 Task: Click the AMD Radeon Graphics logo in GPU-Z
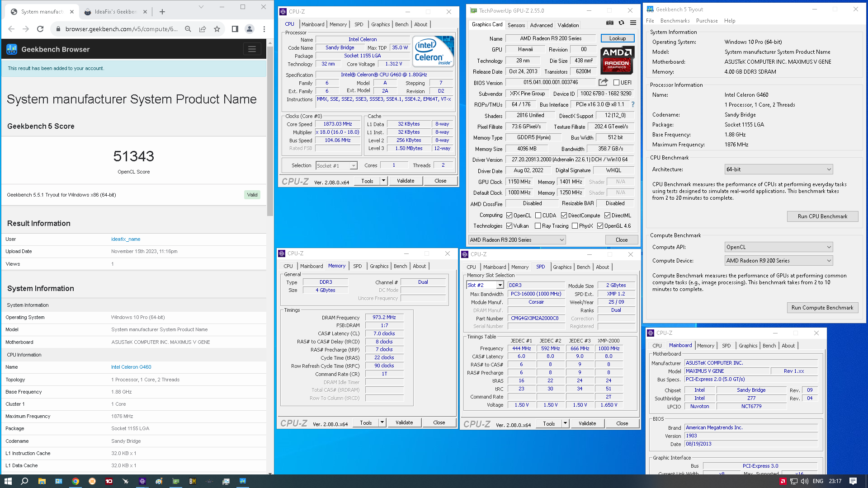coord(617,61)
